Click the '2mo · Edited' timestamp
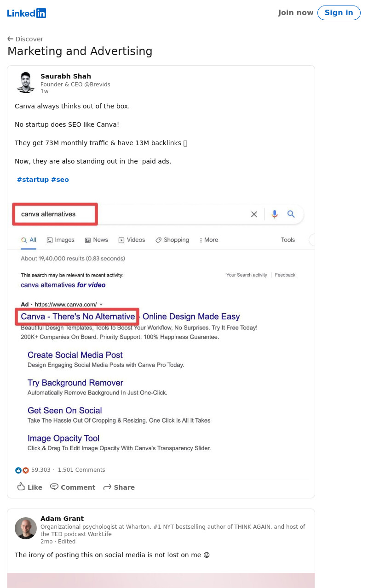The image size is (368, 588). [58, 542]
